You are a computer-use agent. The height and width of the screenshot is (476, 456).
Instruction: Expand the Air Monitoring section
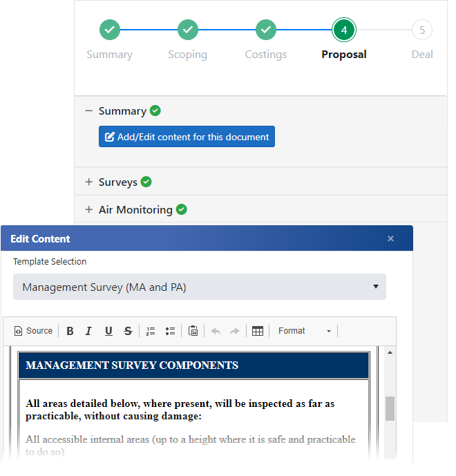(x=89, y=209)
